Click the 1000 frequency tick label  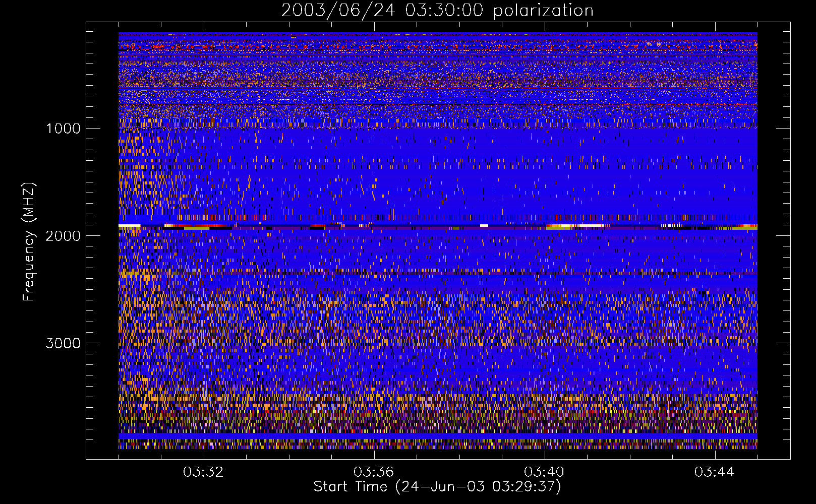click(64, 129)
